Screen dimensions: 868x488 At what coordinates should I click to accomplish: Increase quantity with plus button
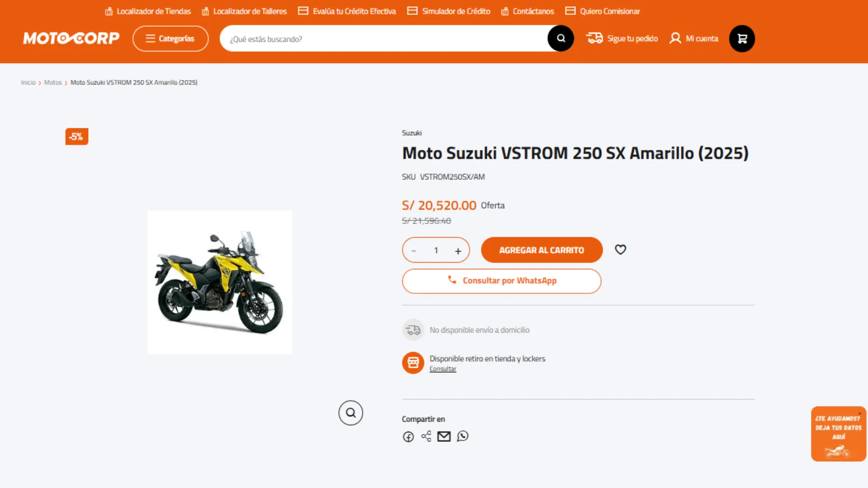(458, 251)
